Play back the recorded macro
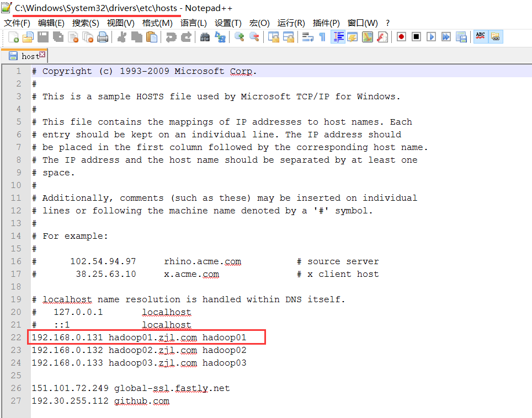This screenshot has height=418, width=532. [431, 37]
